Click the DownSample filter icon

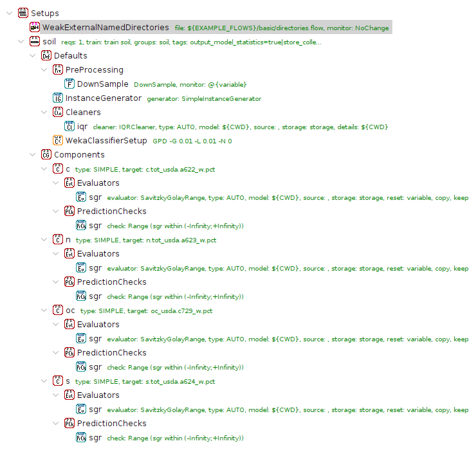click(69, 84)
